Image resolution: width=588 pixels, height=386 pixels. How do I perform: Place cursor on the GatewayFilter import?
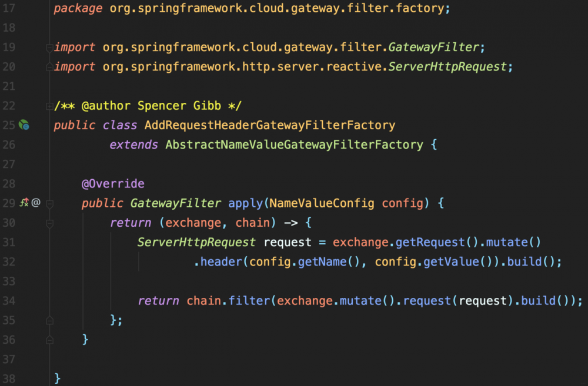[433, 47]
